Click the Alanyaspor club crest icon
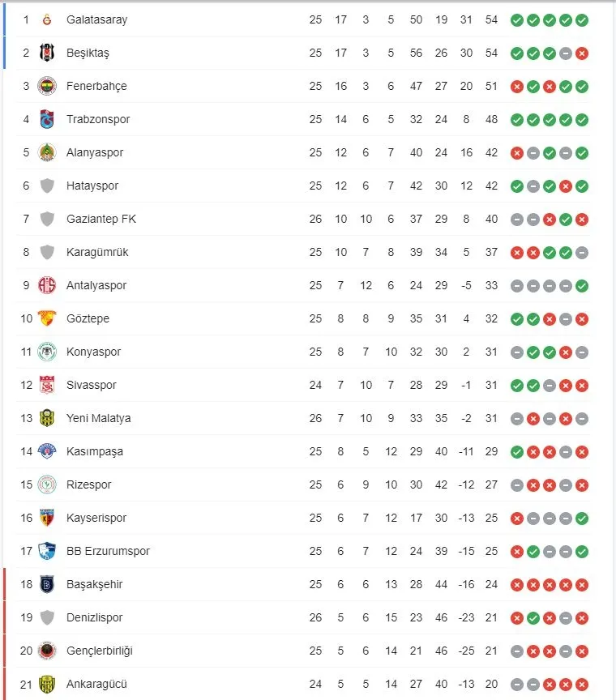 tap(47, 152)
